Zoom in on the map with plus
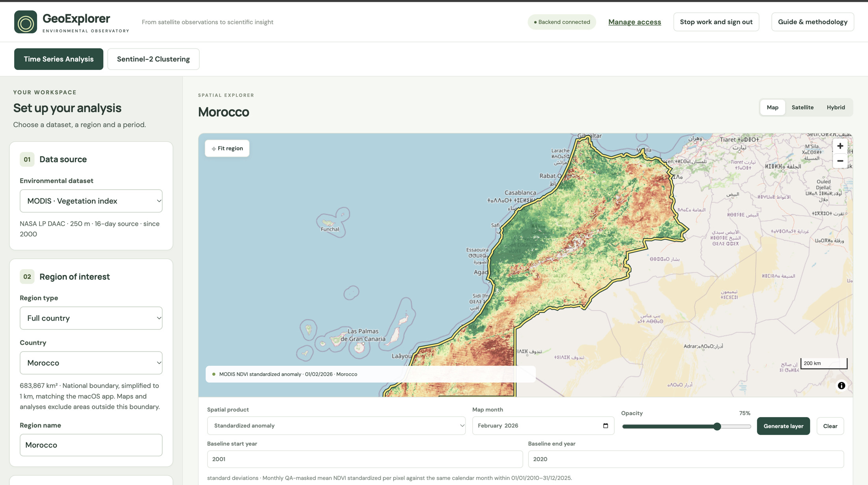 pos(840,146)
